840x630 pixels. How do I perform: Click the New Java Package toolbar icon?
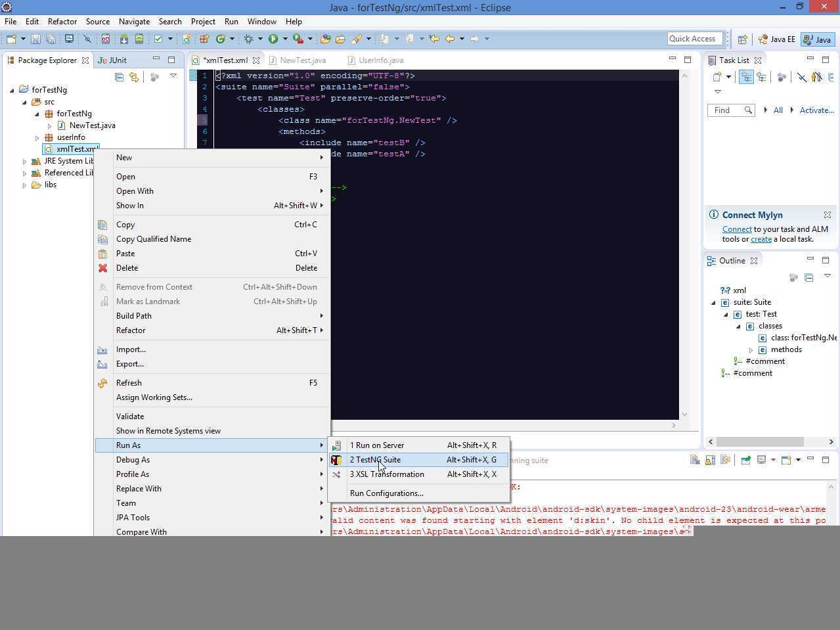pyautogui.click(x=204, y=39)
